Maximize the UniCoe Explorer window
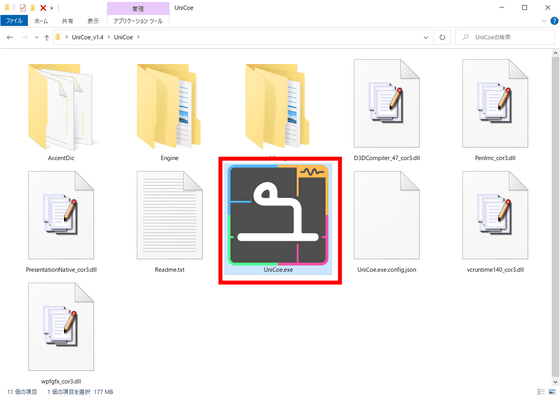 524,8
